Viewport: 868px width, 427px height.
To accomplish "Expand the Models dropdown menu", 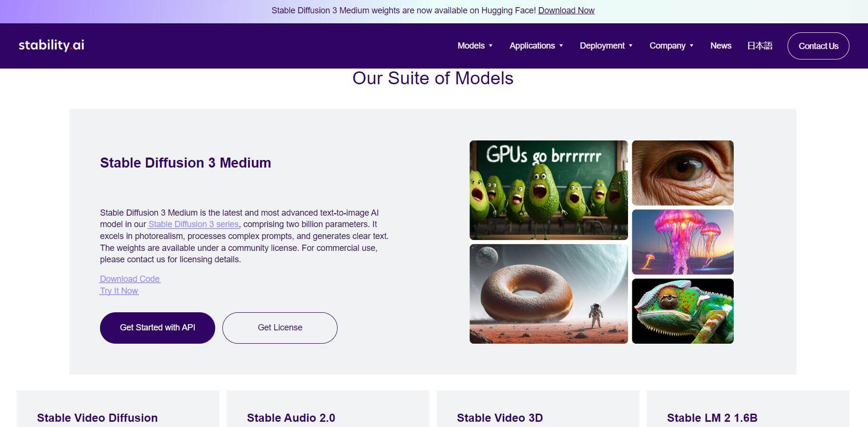I will [x=475, y=46].
